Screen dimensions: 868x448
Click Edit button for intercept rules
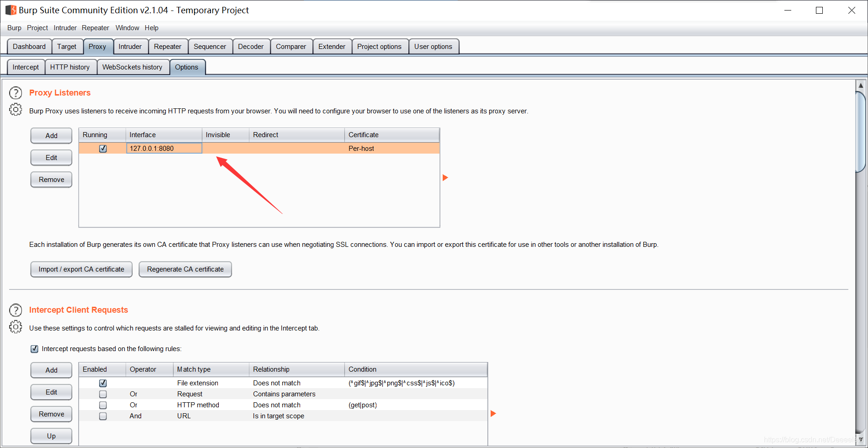[51, 392]
